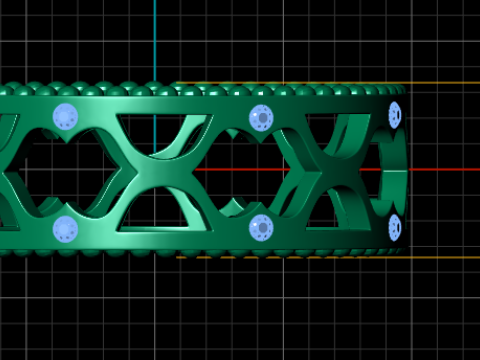Select the upper gem on the ring's curved end

point(395,115)
